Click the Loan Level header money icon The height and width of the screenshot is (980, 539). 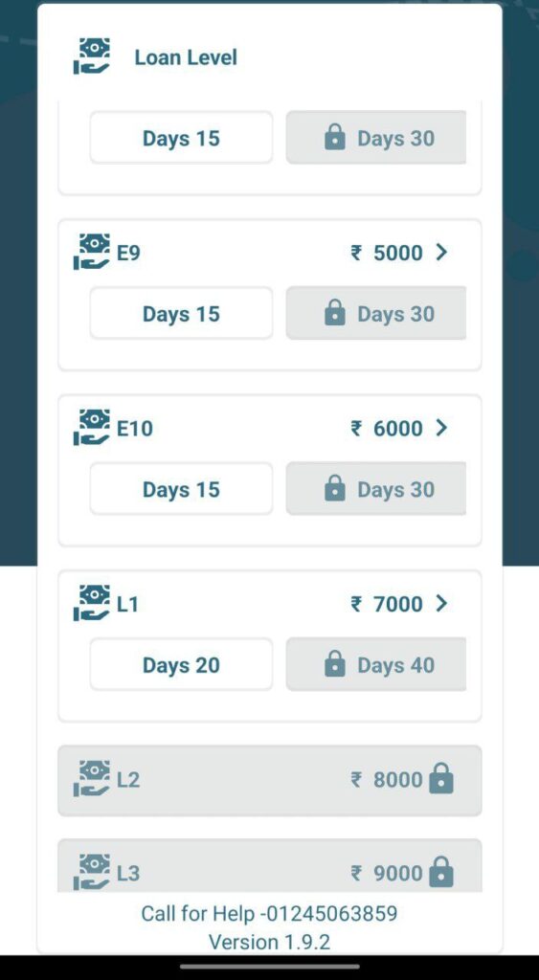click(91, 56)
